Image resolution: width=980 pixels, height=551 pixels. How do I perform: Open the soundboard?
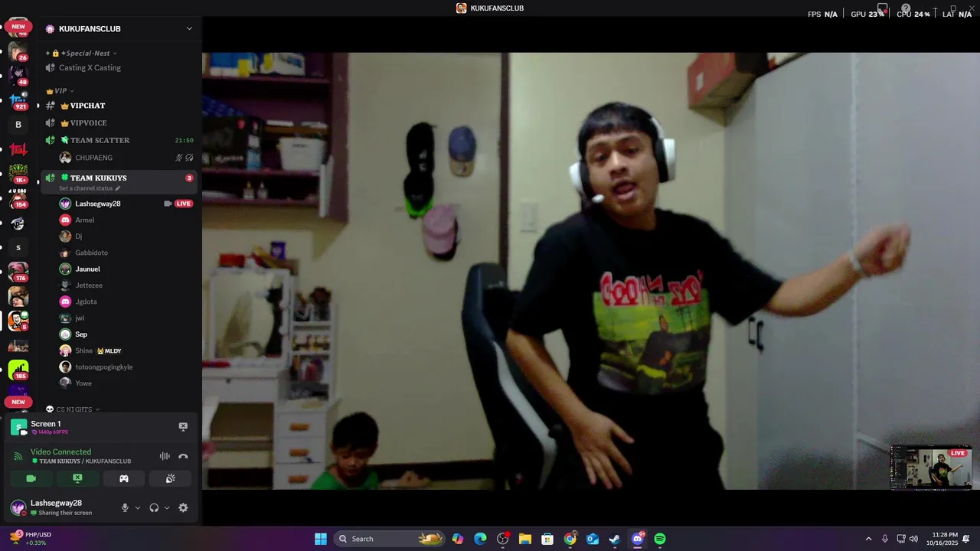(x=170, y=478)
